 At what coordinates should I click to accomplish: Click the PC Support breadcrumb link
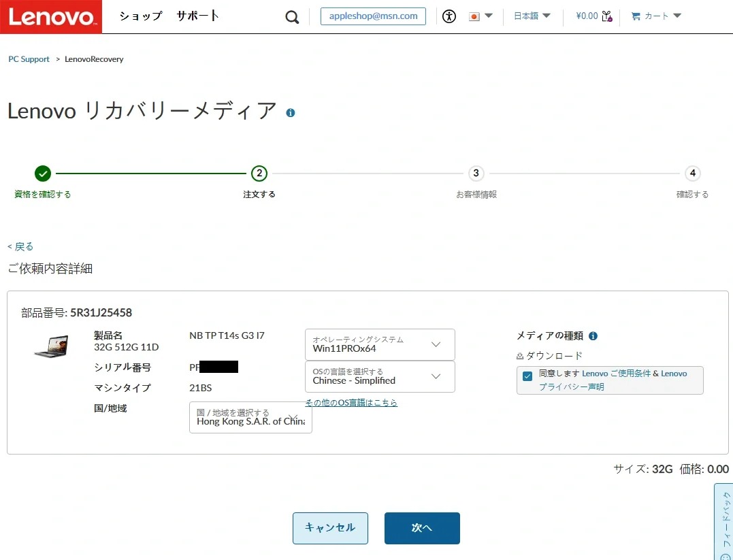pyautogui.click(x=29, y=59)
